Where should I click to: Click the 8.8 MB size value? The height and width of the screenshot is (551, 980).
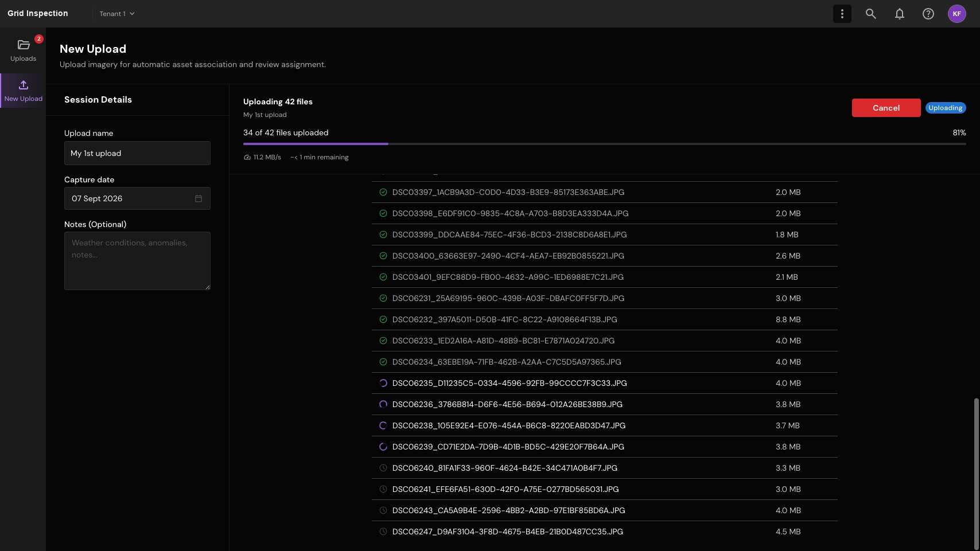click(788, 319)
